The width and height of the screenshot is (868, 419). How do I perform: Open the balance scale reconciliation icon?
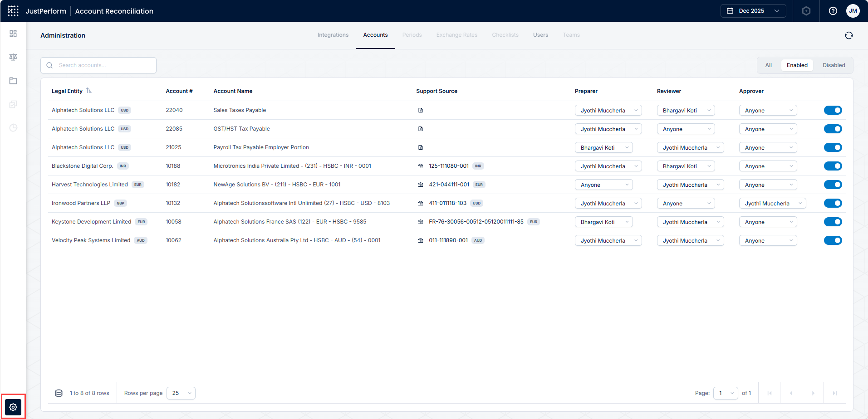pyautogui.click(x=13, y=57)
